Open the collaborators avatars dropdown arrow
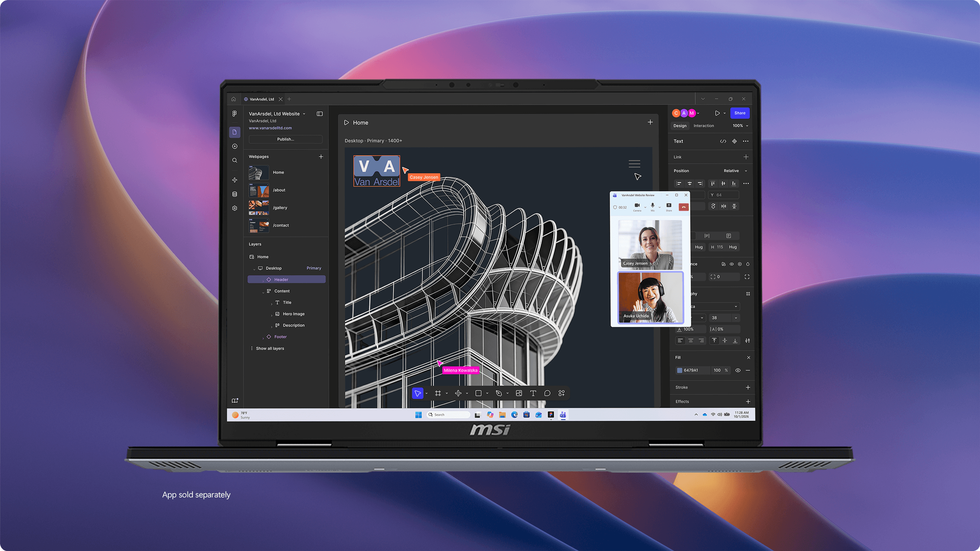 698,113
